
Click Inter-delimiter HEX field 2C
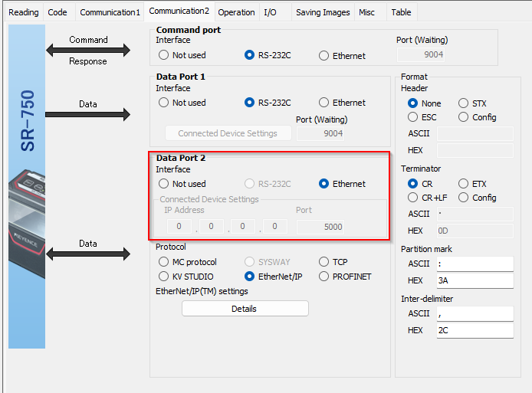pos(475,331)
